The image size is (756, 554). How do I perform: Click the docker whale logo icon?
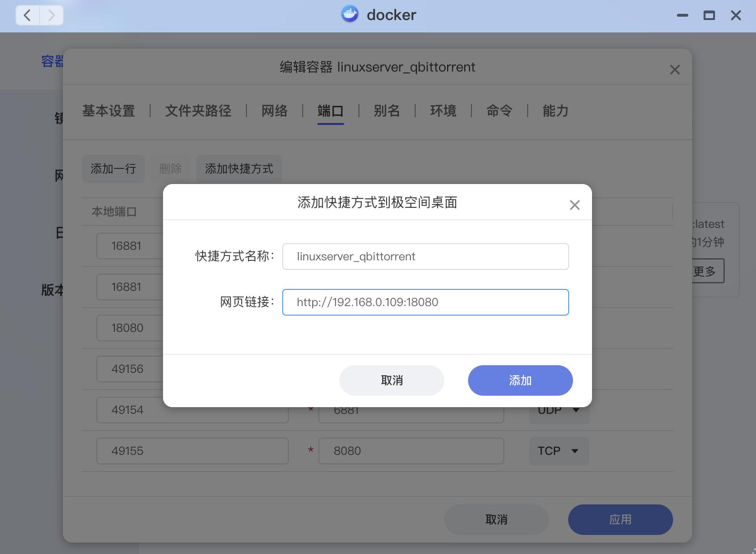350,14
